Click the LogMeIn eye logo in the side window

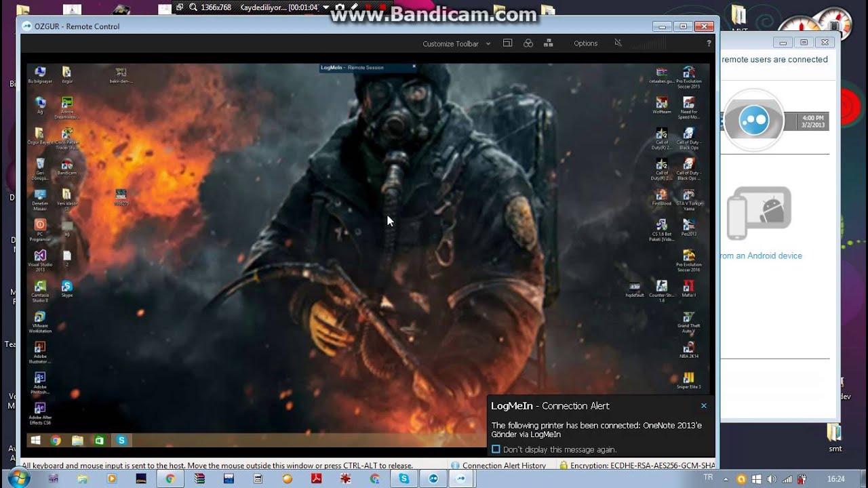pyautogui.click(x=753, y=121)
